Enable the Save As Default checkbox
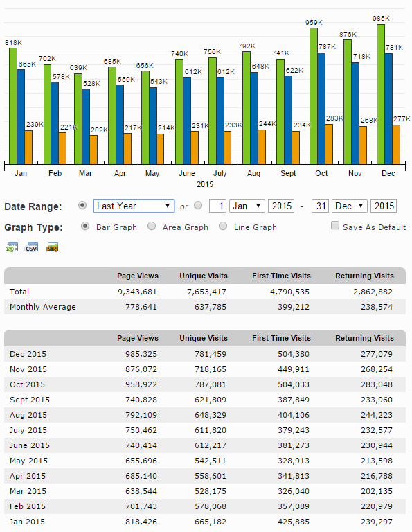 click(334, 225)
